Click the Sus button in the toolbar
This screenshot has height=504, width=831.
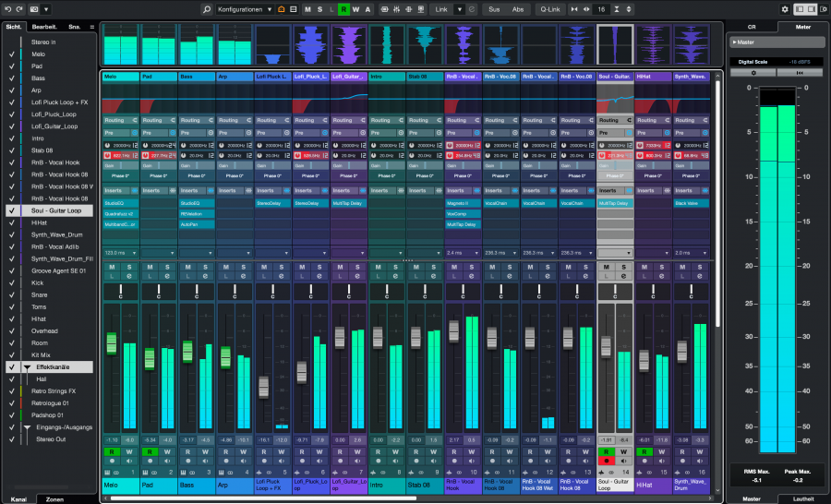494,8
